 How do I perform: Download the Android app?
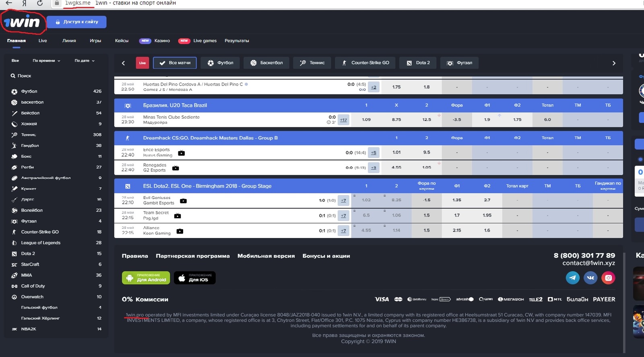[x=146, y=278]
